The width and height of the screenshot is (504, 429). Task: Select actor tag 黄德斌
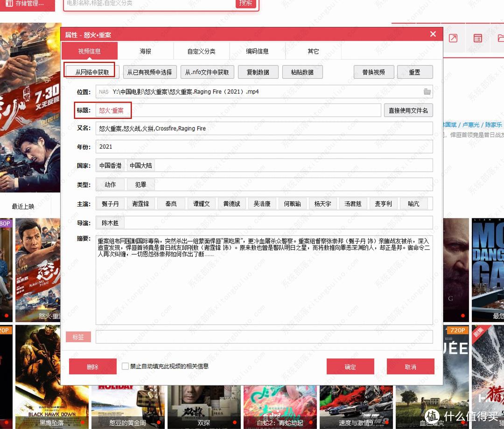tap(232, 204)
